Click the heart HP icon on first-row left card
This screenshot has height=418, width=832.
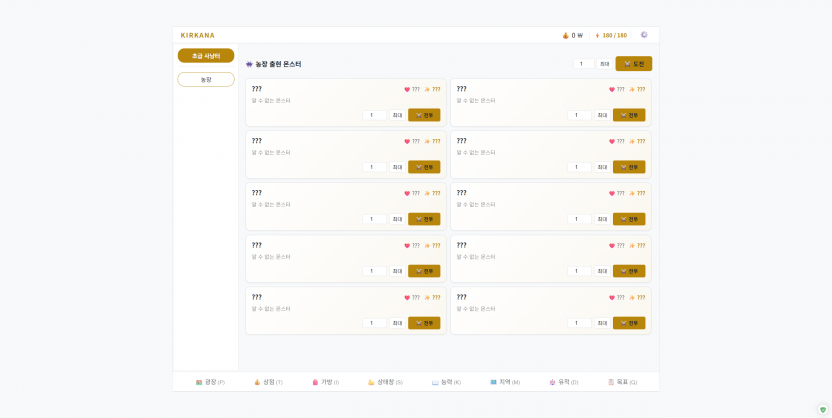click(407, 90)
